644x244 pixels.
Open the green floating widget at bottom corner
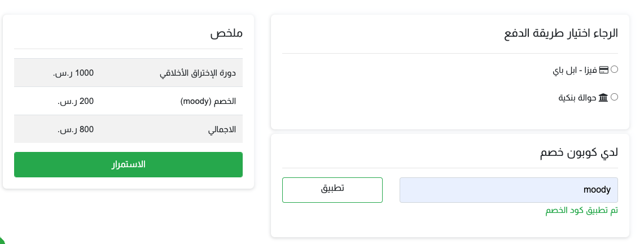click(x=2, y=241)
